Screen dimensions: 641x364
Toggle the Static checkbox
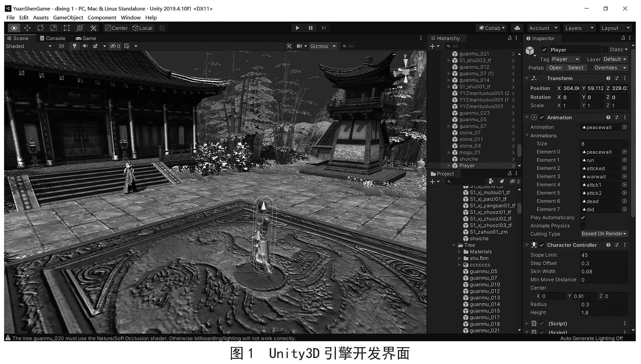605,49
